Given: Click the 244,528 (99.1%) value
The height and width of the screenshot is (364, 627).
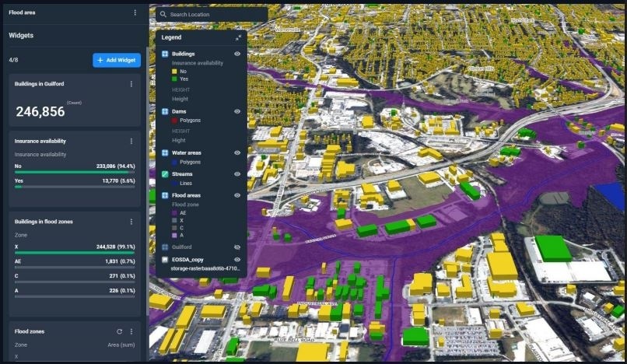Looking at the screenshot, I should (116, 247).
